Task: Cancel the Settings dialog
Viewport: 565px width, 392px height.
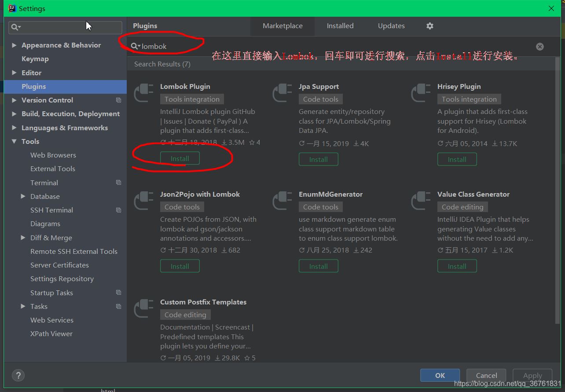Action: coord(486,375)
